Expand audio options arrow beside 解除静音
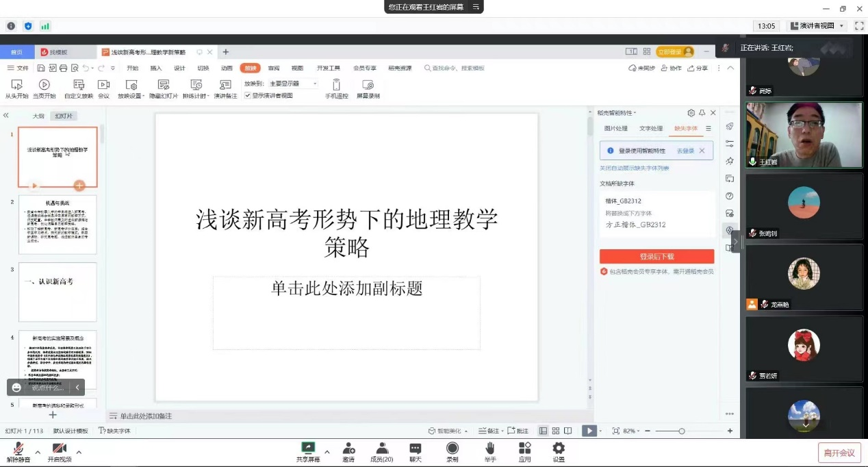Image resolution: width=868 pixels, height=467 pixels. coord(38,452)
